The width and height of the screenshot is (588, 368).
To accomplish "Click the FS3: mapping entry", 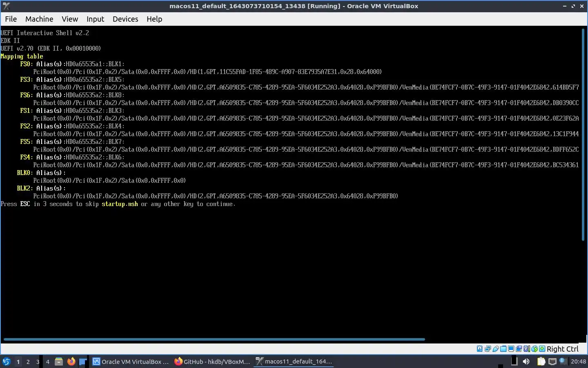I will pyautogui.click(x=27, y=79).
